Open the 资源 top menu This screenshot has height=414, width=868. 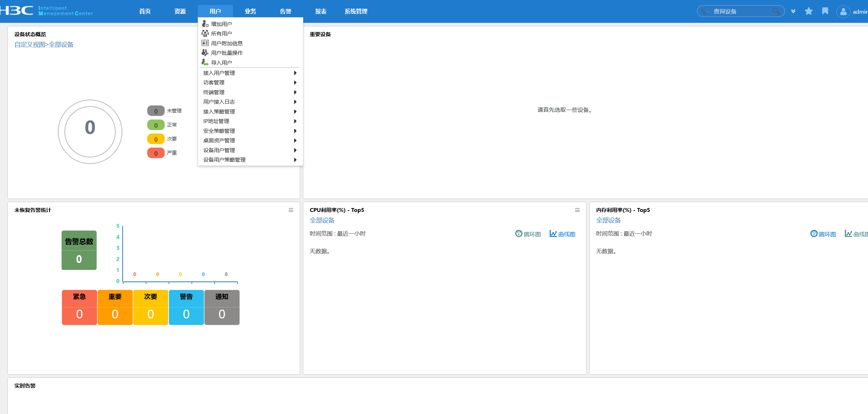(180, 11)
